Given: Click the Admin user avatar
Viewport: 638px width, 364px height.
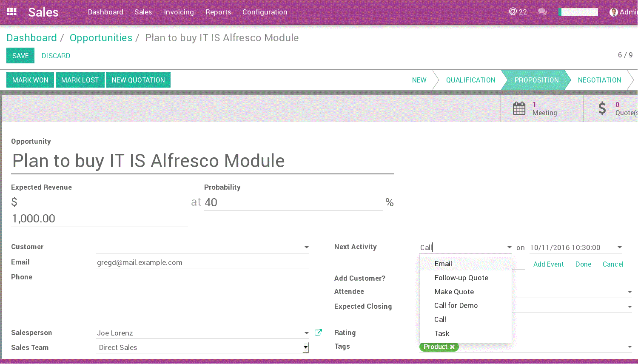Looking at the screenshot, I should pos(613,12).
